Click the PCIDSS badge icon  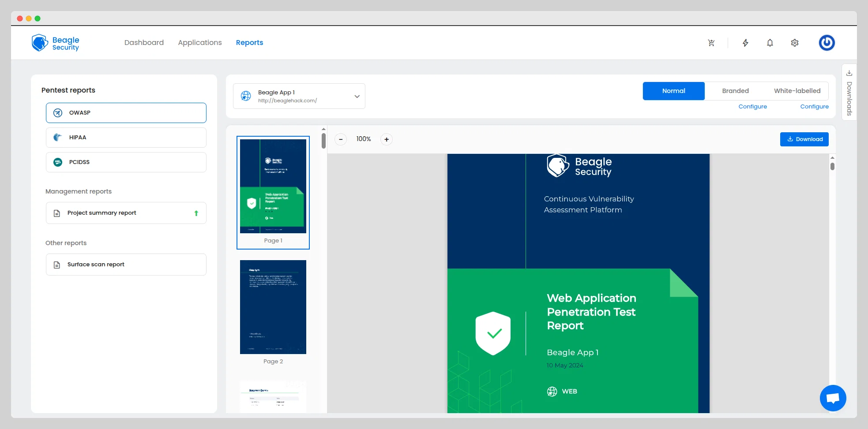(x=58, y=162)
